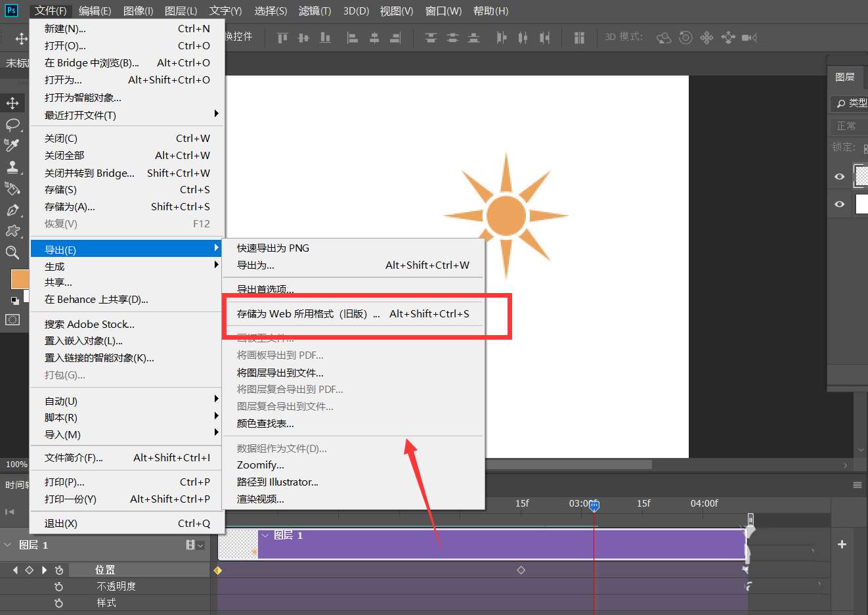The width and height of the screenshot is (868, 615).
Task: Click align vertical centers icon
Action: 303,37
